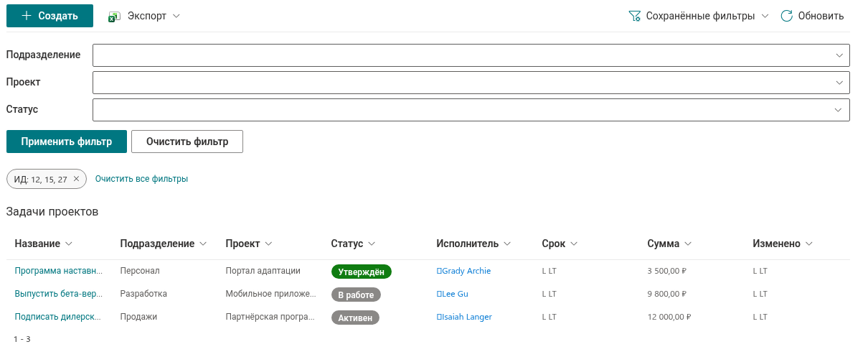868x352 pixels.
Task: Click the Создать button
Action: coord(49,16)
